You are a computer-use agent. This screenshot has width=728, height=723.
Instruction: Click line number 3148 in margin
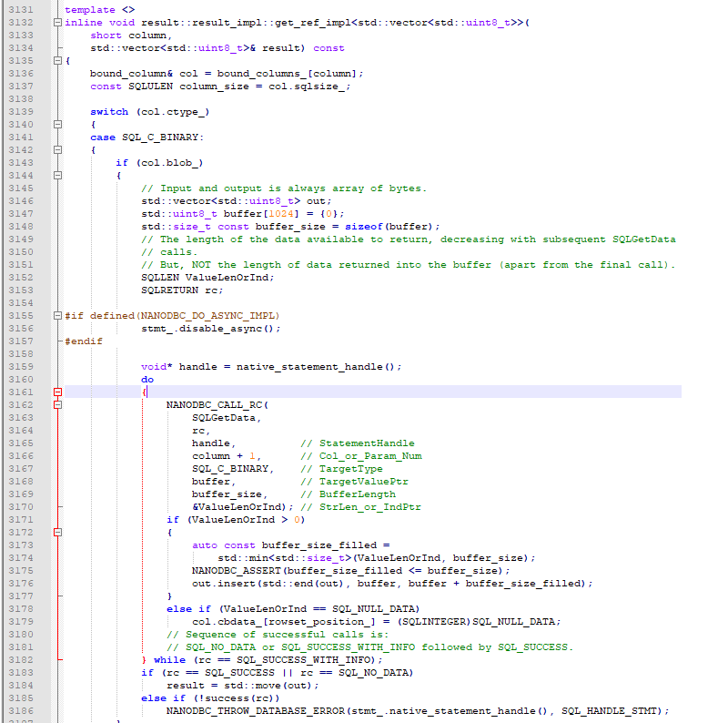pos(21,227)
